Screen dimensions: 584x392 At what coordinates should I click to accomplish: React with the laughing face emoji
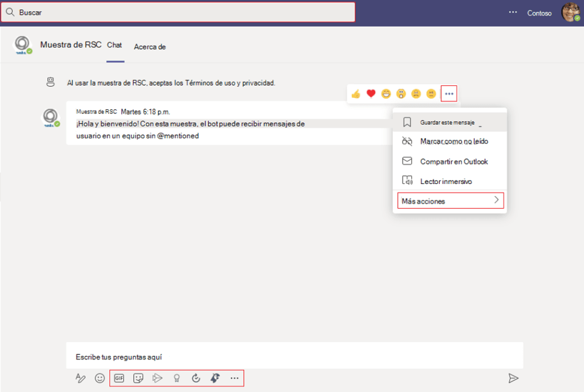pyautogui.click(x=386, y=93)
